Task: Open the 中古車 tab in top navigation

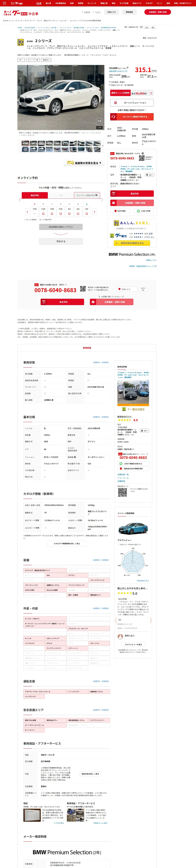Action: [x=39, y=3]
